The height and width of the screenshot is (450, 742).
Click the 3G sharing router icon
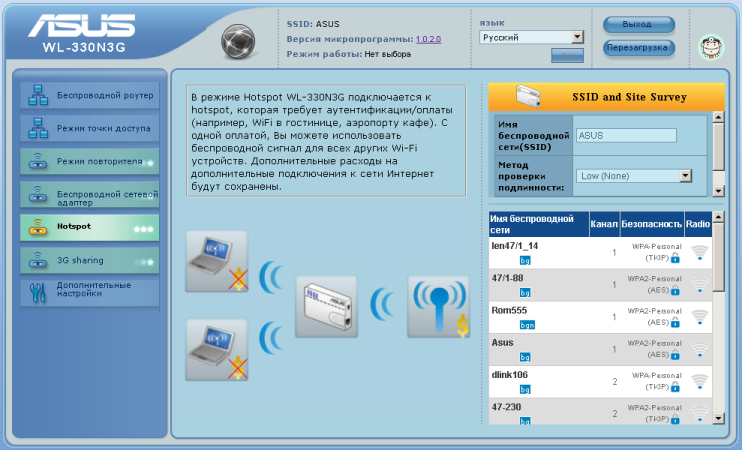[x=38, y=260]
